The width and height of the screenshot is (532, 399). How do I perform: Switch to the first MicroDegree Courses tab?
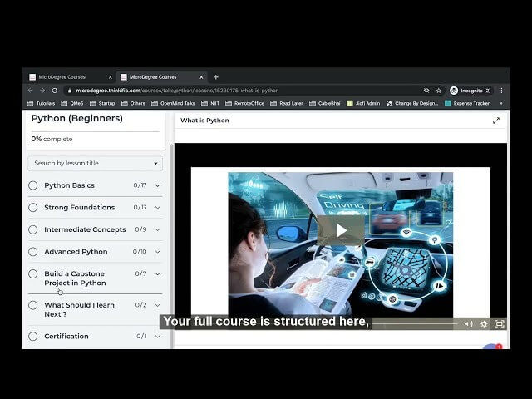(x=62, y=76)
